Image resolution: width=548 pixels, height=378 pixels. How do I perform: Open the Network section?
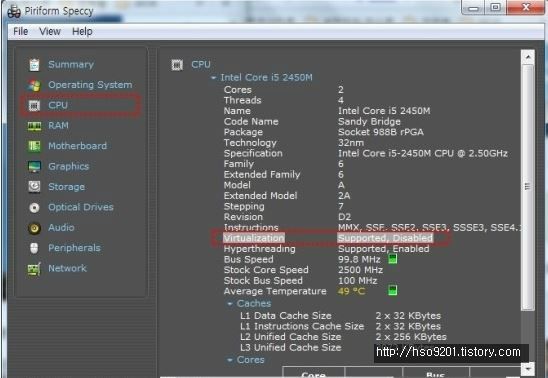click(x=67, y=268)
